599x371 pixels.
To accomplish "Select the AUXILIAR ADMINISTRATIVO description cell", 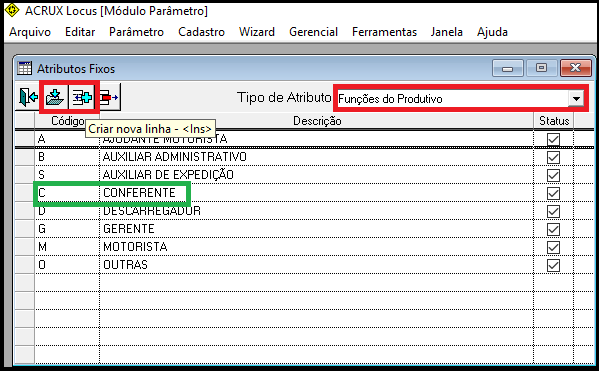I will pyautogui.click(x=316, y=157).
